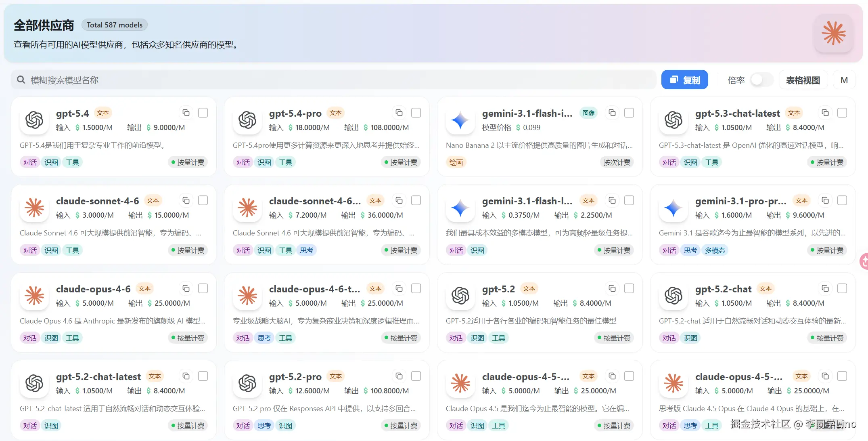Click Gemini logo on gemini-3.1-pro card
This screenshot has height=441, width=868.
[x=673, y=208]
